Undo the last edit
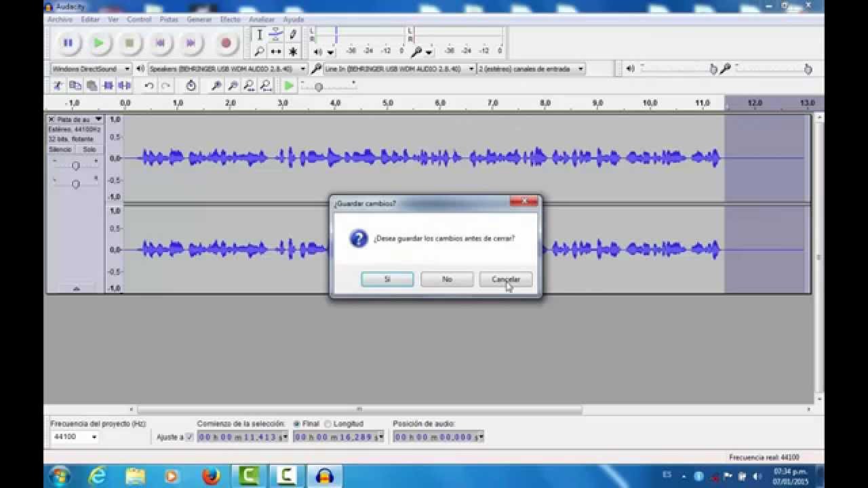Image resolution: width=868 pixels, height=488 pixels. tap(149, 85)
